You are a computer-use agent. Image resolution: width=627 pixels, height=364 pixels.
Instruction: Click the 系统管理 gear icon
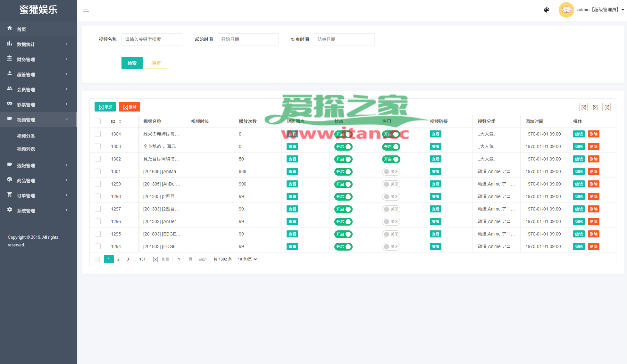click(10, 210)
